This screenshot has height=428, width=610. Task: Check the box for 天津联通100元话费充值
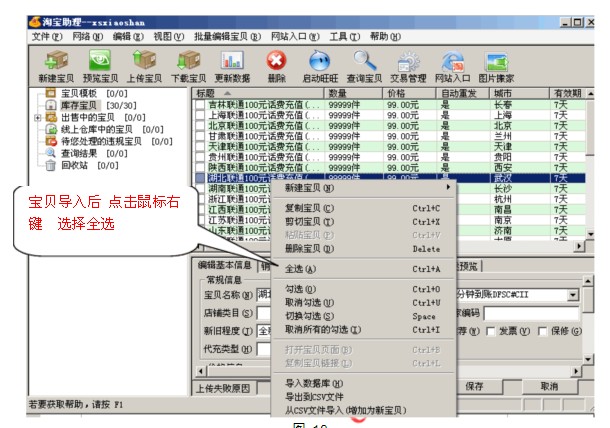(x=200, y=147)
